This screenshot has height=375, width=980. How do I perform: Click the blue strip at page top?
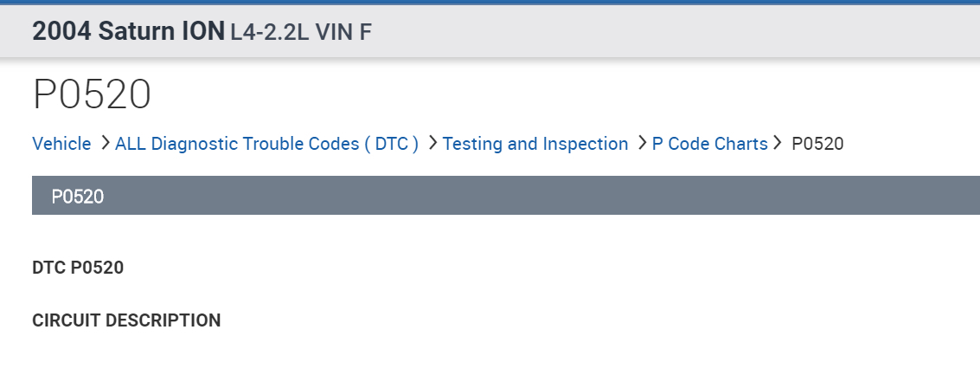490,2
